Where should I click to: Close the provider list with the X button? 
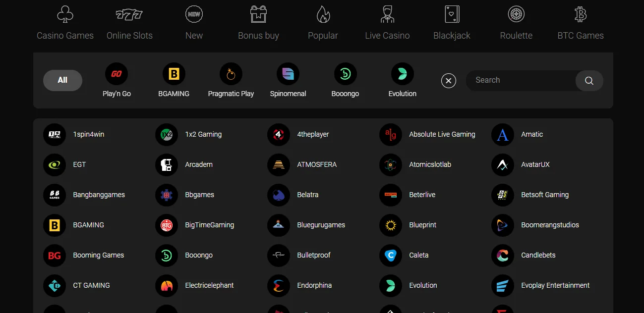449,81
